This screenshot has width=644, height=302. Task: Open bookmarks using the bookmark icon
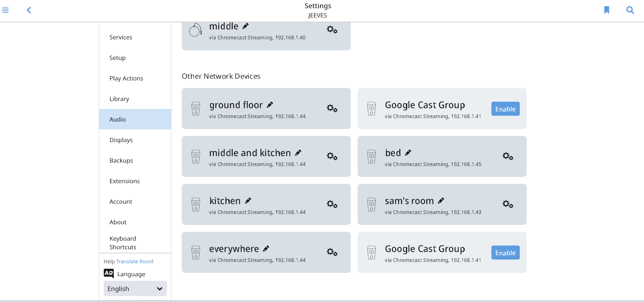[607, 10]
